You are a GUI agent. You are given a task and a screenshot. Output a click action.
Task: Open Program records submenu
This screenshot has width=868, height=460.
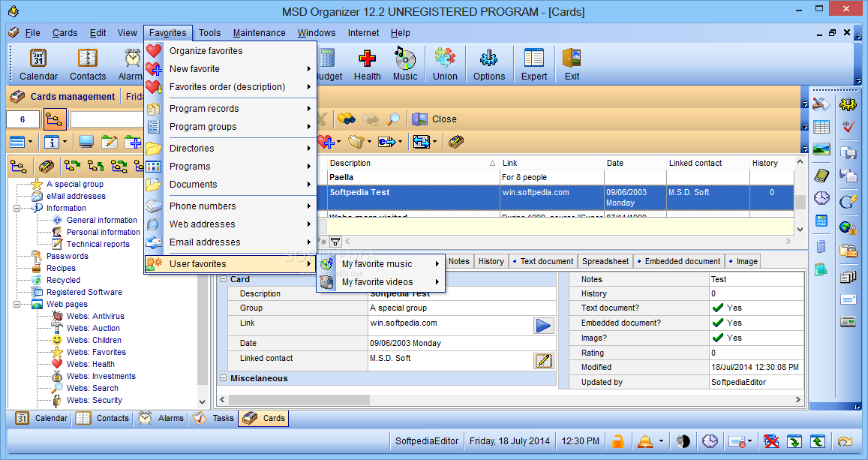(231, 109)
